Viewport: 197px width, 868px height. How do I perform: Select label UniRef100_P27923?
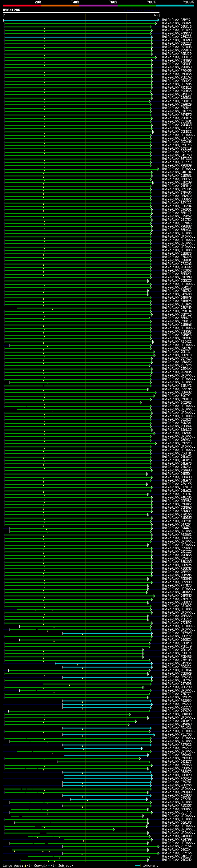pyautogui.click(x=177, y=744)
